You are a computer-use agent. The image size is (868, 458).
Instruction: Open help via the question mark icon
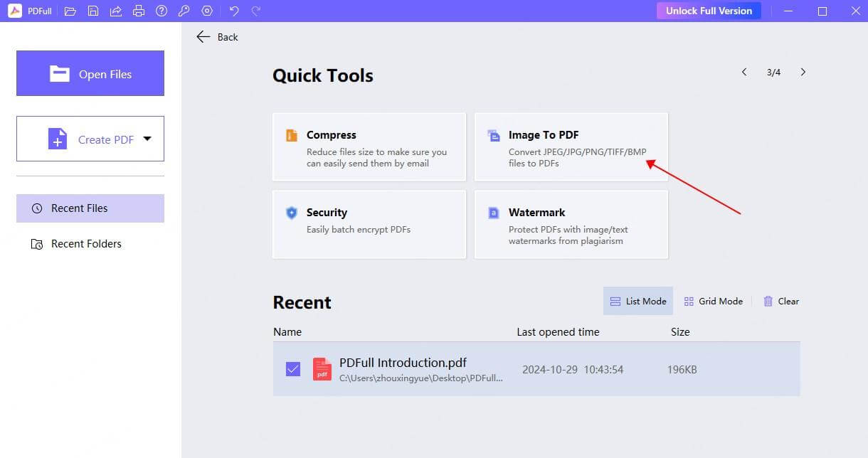[x=162, y=11]
